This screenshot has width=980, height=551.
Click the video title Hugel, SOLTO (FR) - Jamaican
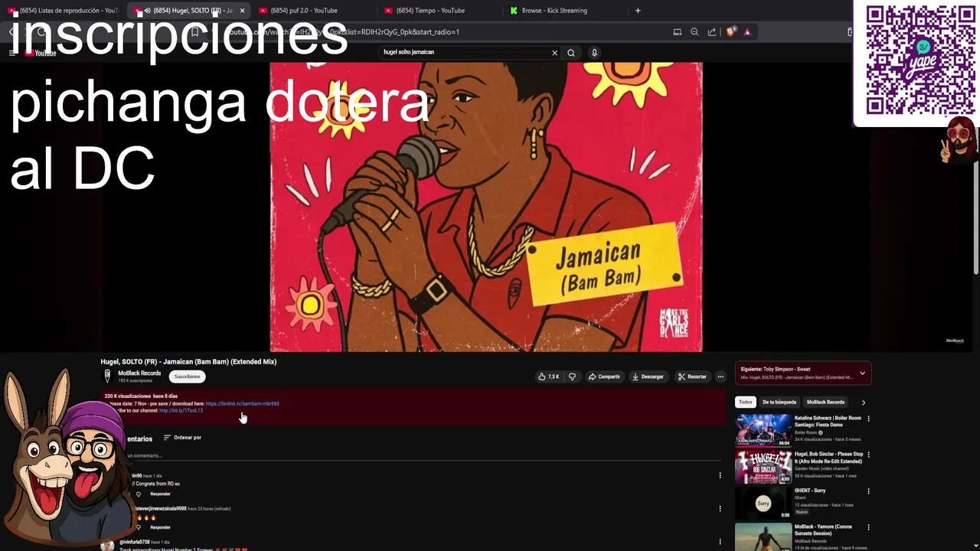click(188, 362)
